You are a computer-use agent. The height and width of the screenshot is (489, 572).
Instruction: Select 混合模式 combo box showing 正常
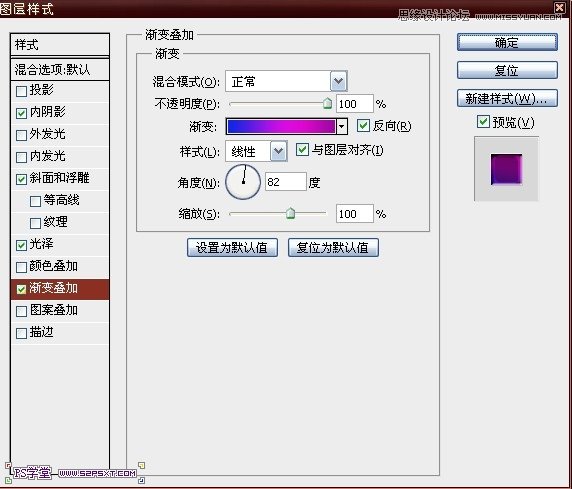click(x=286, y=81)
